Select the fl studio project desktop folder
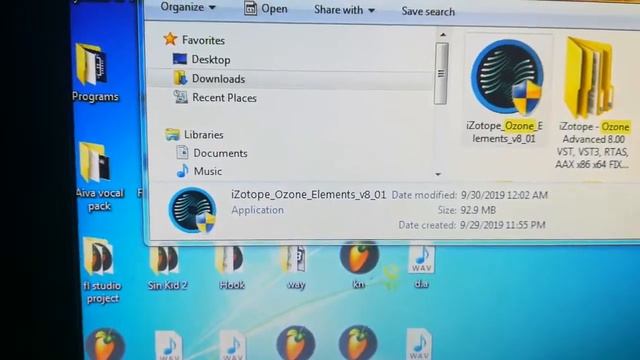This screenshot has height=360, width=640. tap(101, 271)
